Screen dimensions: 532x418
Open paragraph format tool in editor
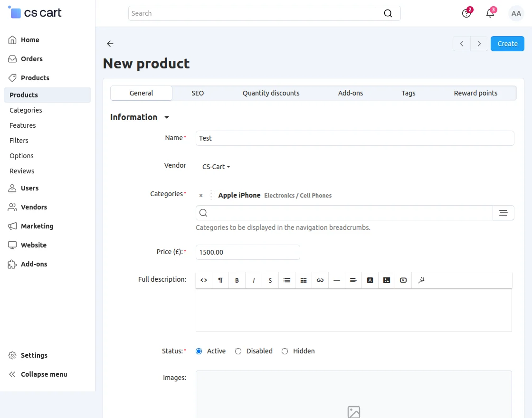220,280
